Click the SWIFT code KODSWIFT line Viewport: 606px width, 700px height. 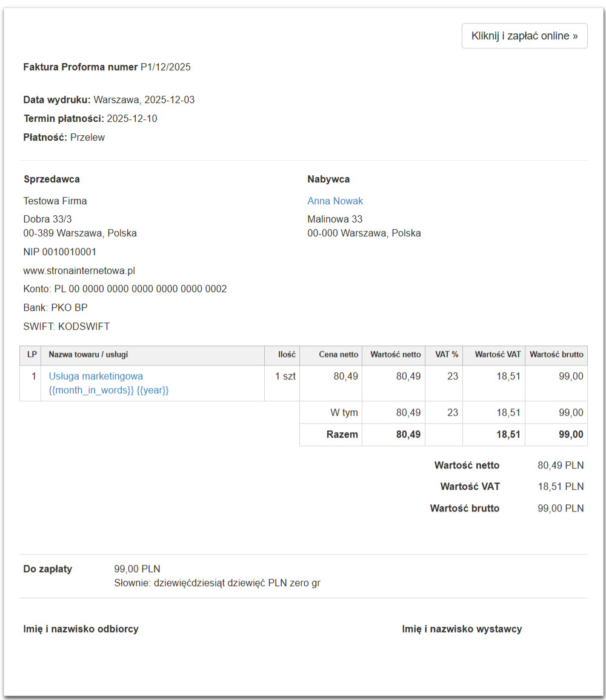[x=67, y=326]
